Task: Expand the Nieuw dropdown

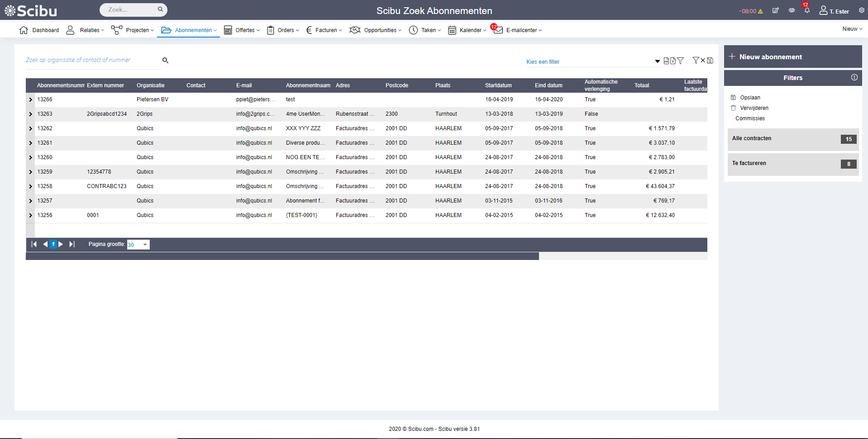Action: pyautogui.click(x=852, y=29)
